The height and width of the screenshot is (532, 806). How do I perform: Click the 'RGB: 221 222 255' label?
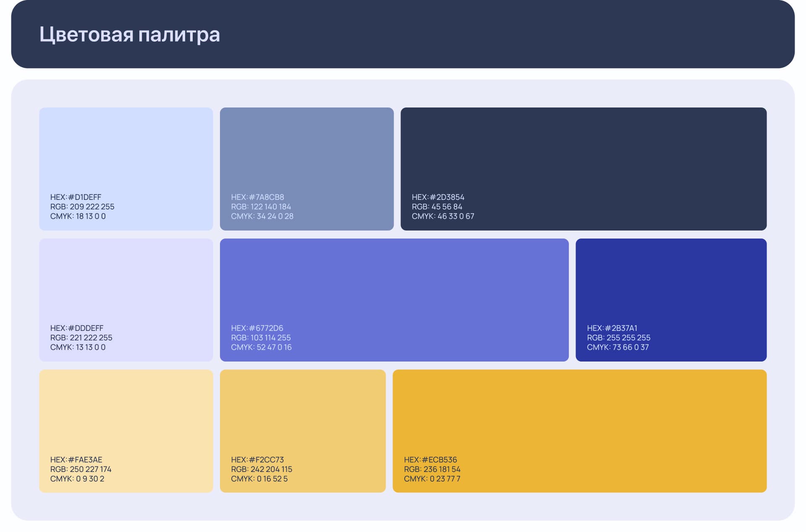[x=81, y=338]
